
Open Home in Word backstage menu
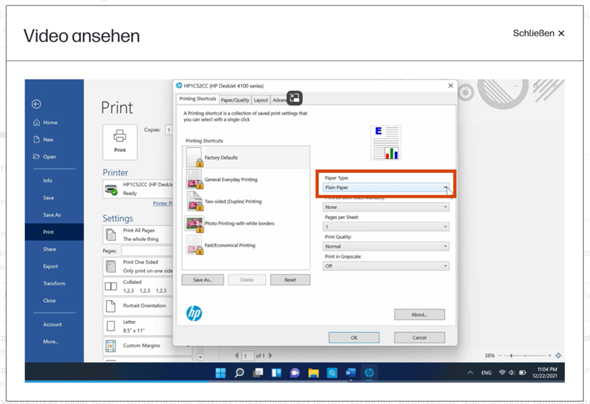45,122
